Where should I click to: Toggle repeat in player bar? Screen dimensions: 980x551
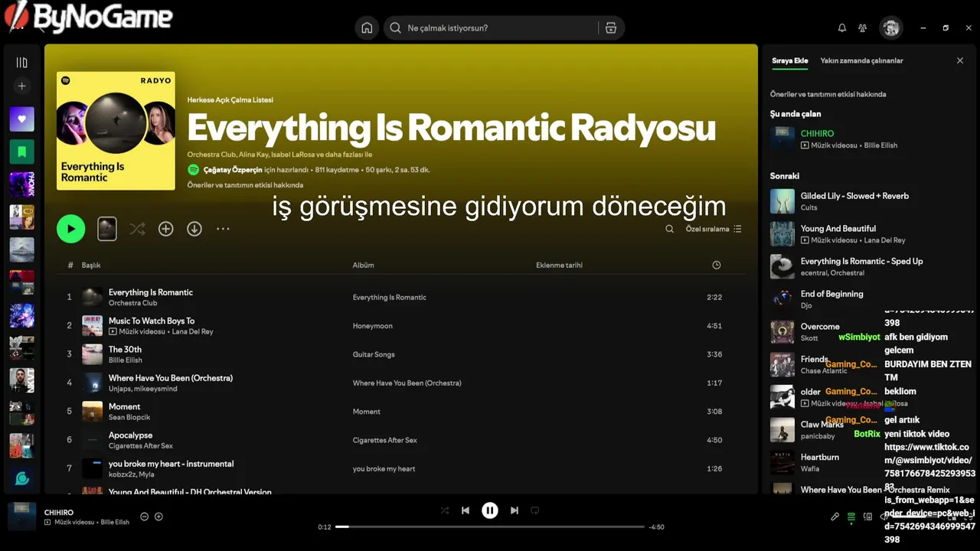tap(535, 510)
